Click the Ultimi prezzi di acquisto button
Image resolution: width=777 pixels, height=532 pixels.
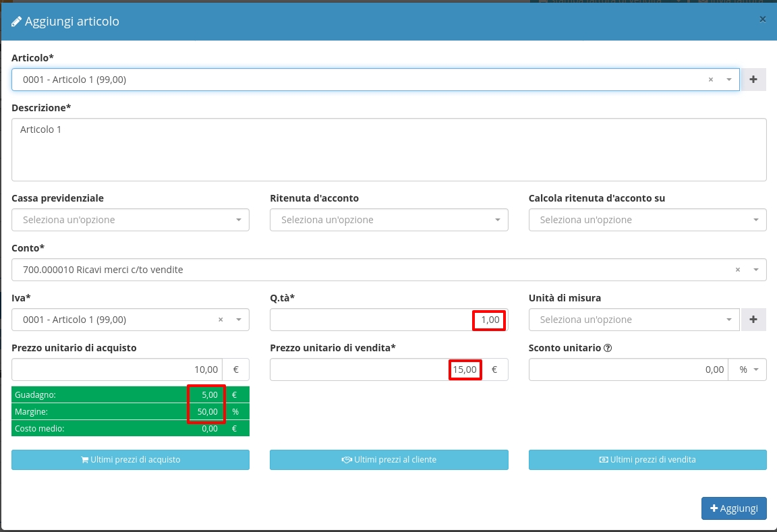pos(130,460)
